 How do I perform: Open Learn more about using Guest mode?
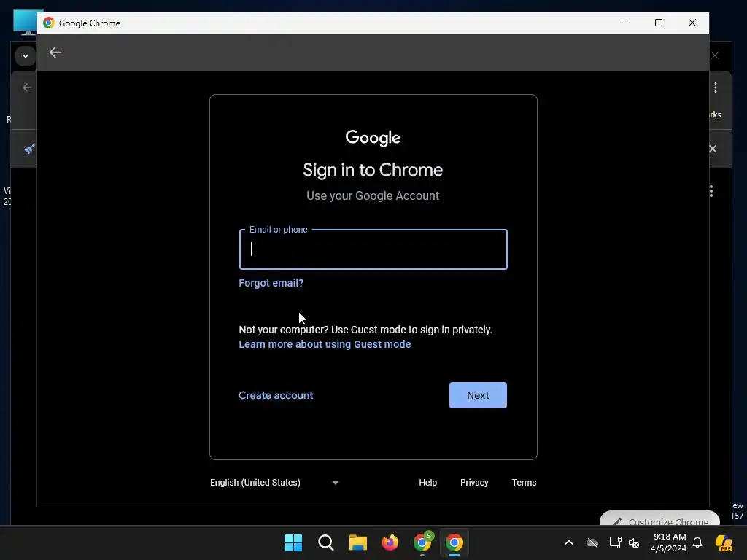click(x=325, y=344)
